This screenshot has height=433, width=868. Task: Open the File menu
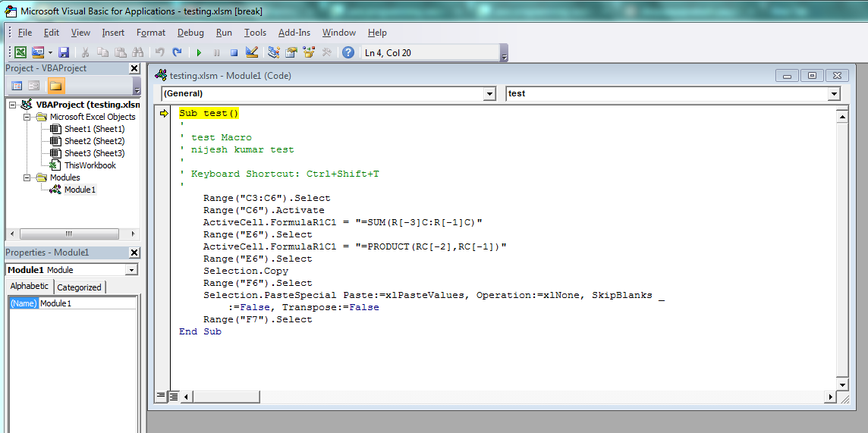click(x=25, y=33)
